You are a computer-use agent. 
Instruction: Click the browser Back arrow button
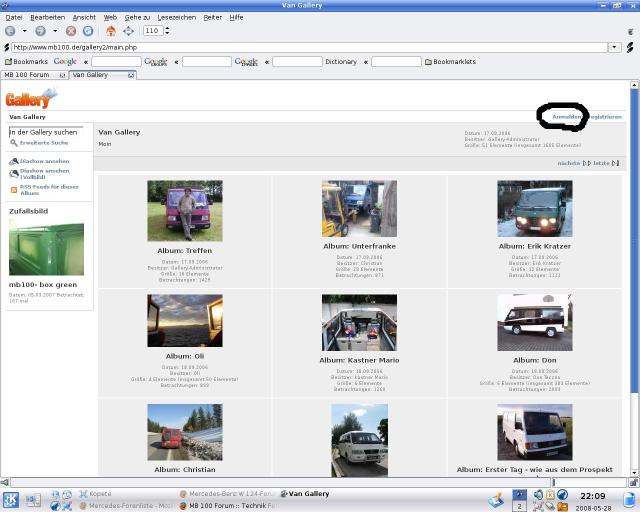coord(11,31)
